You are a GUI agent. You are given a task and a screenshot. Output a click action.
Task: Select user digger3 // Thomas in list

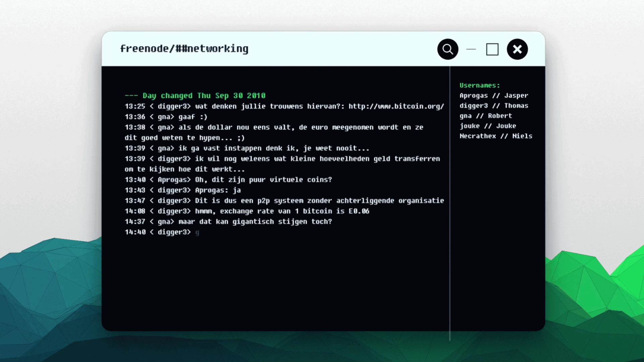pos(494,106)
